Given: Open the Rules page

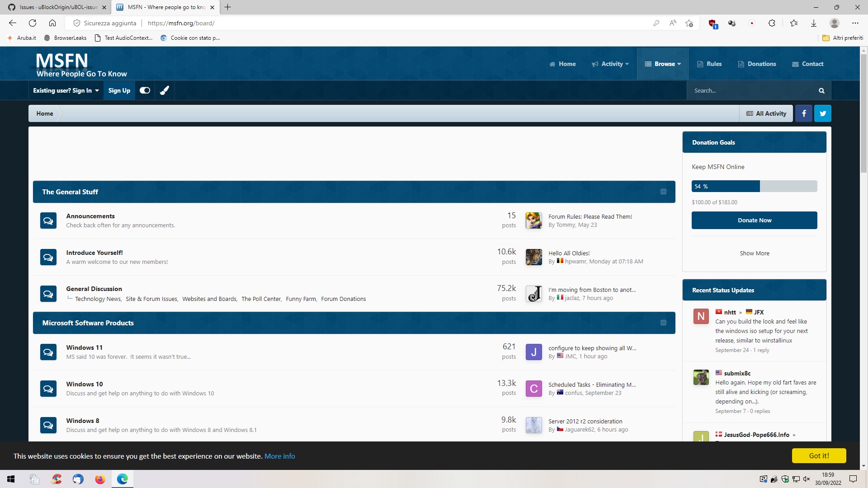Looking at the screenshot, I should tap(709, 64).
